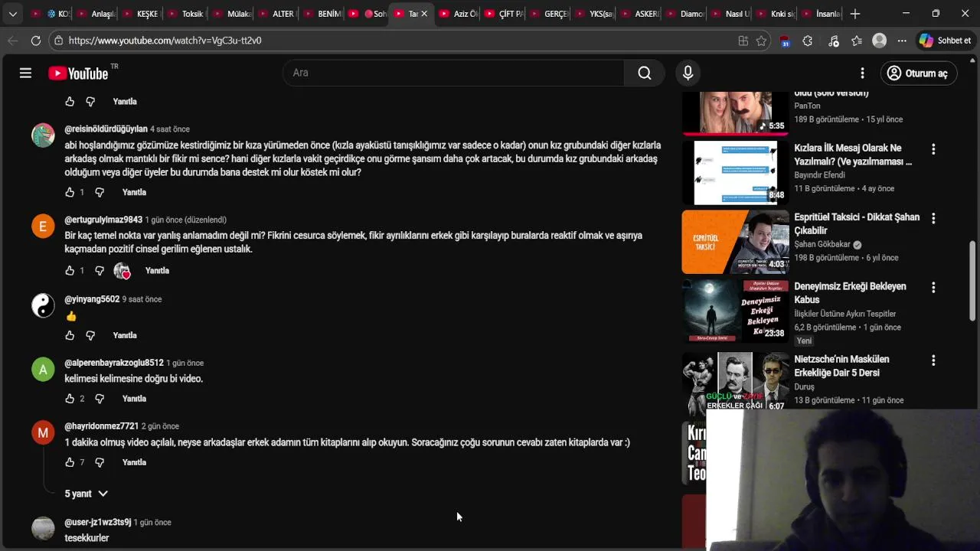Image resolution: width=980 pixels, height=551 pixels.
Task: Dislike @hayridonmez7721's comment
Action: (x=100, y=462)
